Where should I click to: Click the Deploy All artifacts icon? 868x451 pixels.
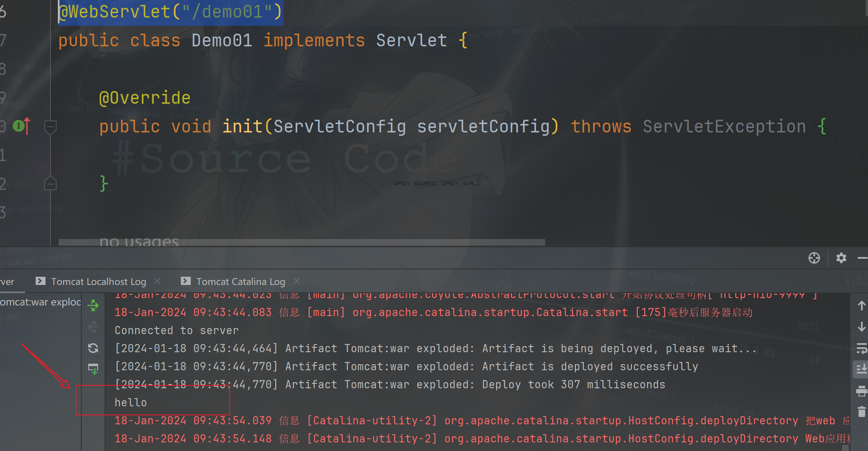93,368
